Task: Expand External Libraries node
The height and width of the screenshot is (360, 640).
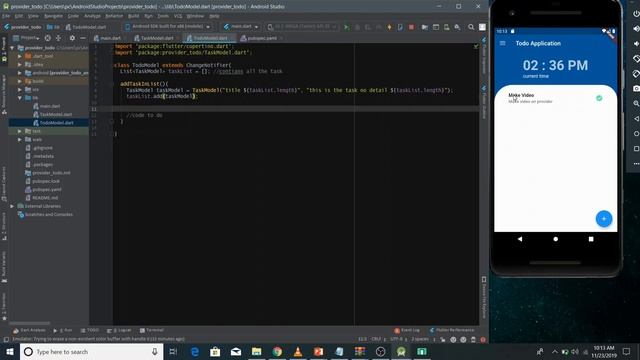Action: click(x=12, y=206)
